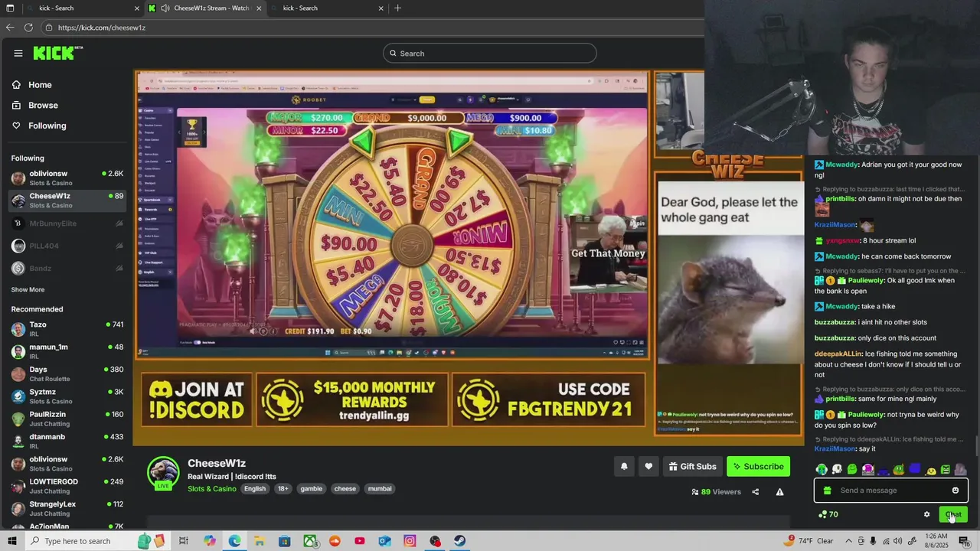
Task: Click the 18+ tag
Action: (x=283, y=489)
